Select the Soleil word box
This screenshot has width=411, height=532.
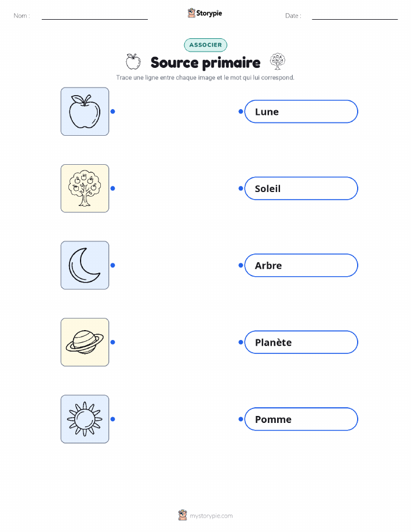(301, 189)
